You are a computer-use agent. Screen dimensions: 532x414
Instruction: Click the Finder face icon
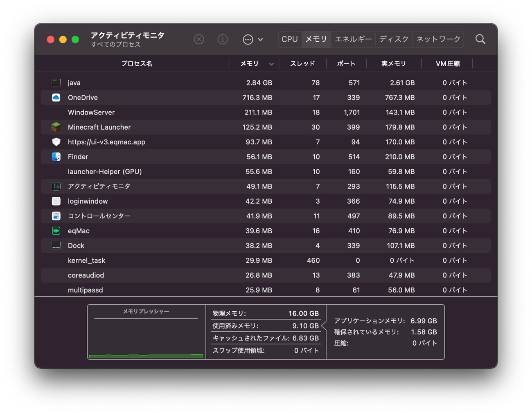[x=56, y=157]
